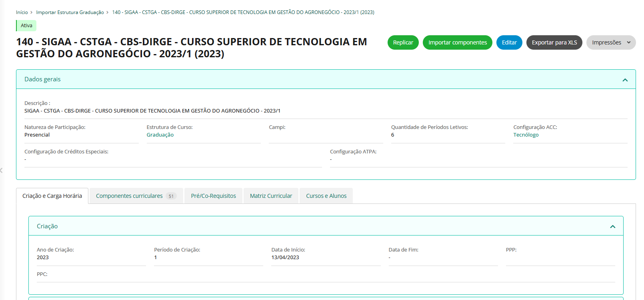Click the 51 components count badge
644x300 pixels.
click(x=171, y=196)
